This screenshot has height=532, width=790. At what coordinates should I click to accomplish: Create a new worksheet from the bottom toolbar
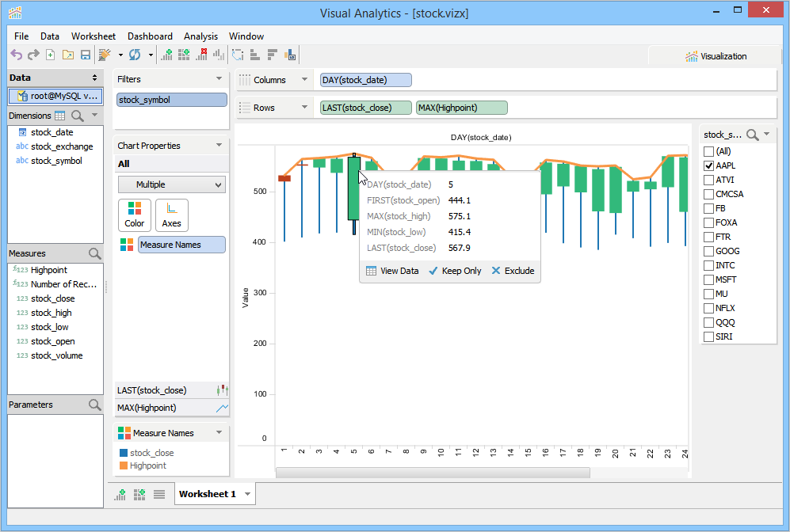tap(120, 493)
